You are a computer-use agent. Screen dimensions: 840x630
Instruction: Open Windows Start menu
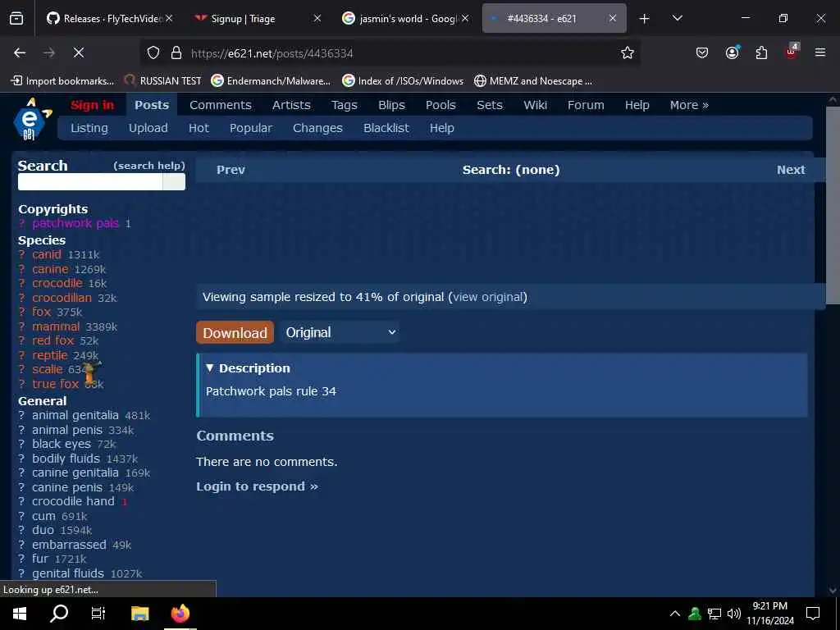point(20,613)
